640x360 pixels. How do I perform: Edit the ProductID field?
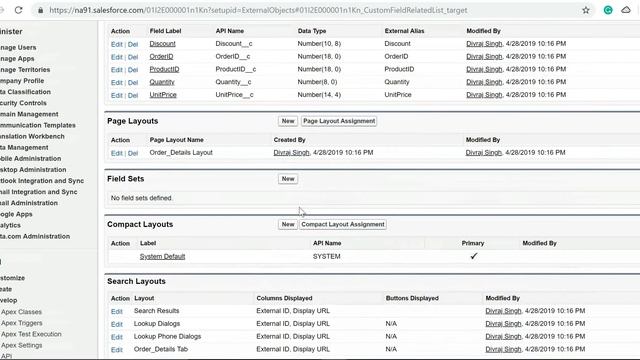[x=116, y=70]
